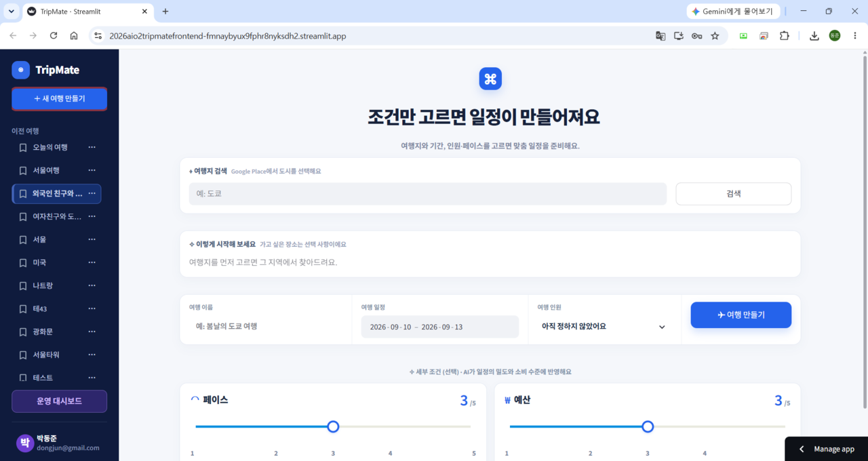This screenshot has width=868, height=461.
Task: Click the page vertical scrollbar
Action: [x=864, y=230]
